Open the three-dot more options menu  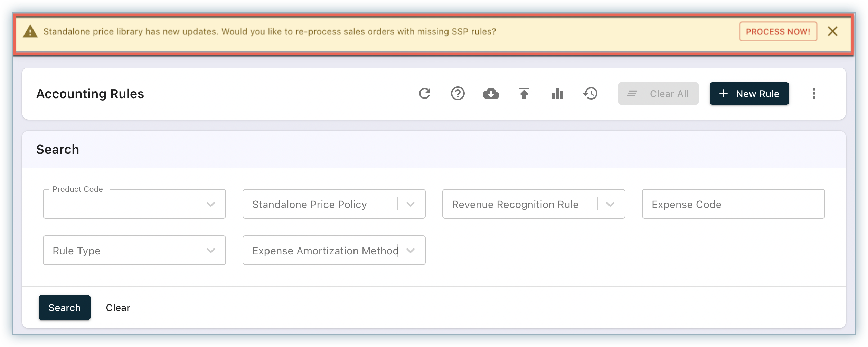click(x=814, y=94)
